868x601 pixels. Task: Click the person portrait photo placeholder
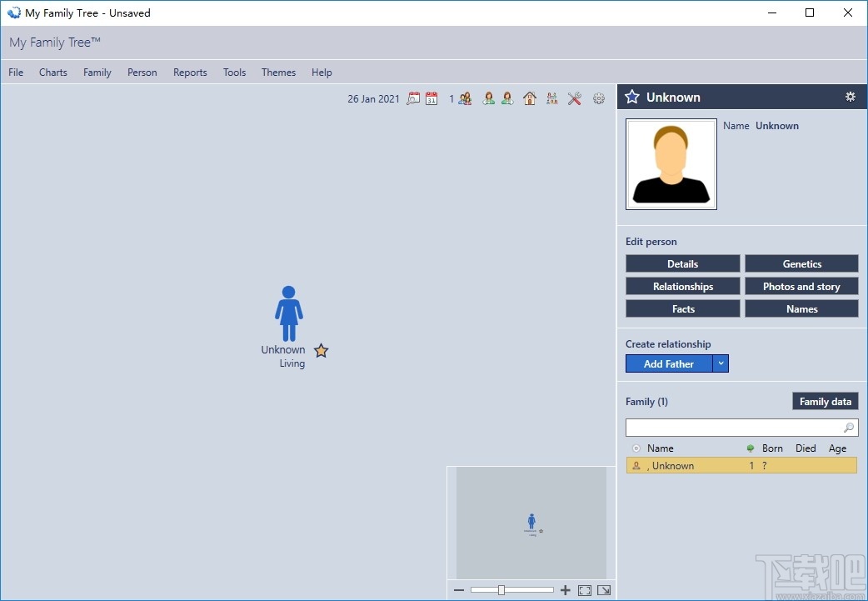671,164
